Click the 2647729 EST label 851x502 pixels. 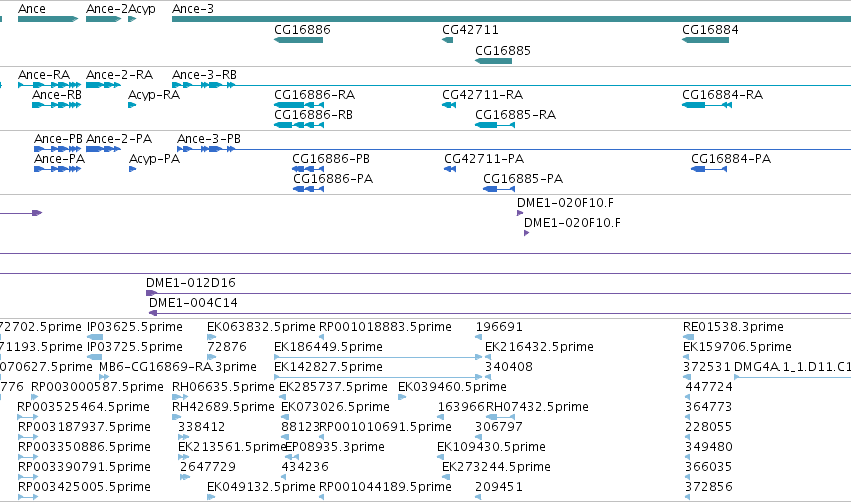[208, 467]
